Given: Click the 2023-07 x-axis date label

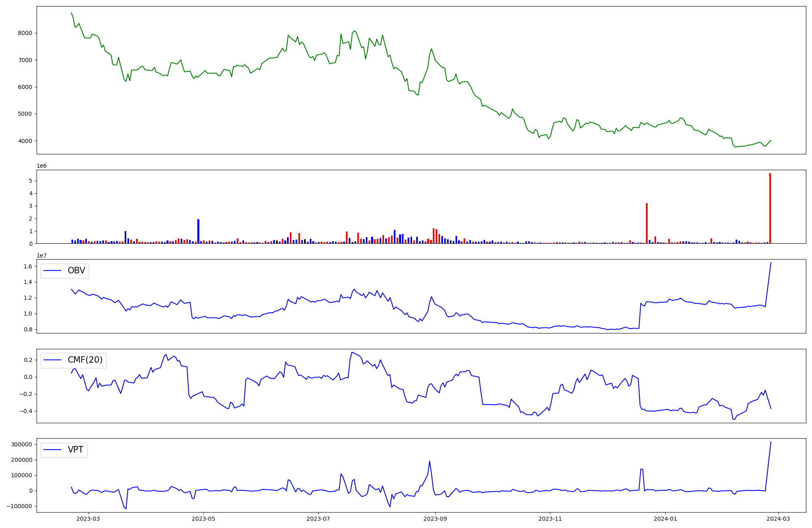Looking at the screenshot, I should click(x=318, y=519).
